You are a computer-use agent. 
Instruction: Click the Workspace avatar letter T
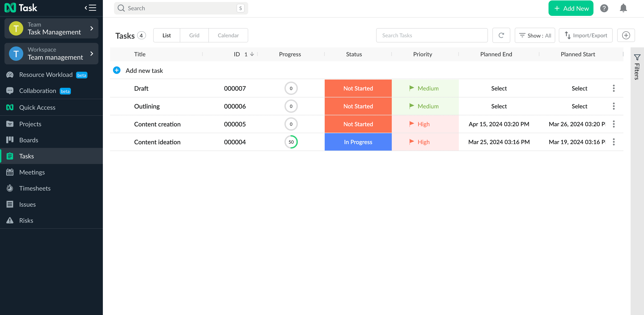point(16,53)
